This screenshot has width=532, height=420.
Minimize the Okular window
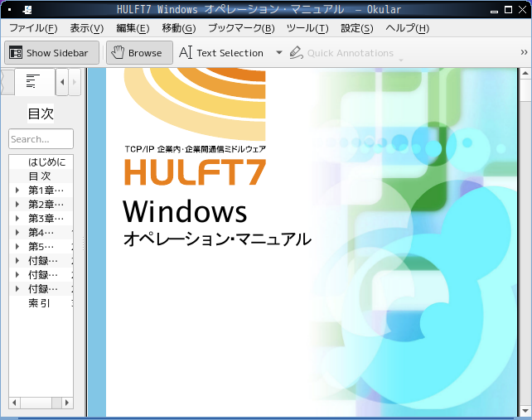tap(495, 10)
